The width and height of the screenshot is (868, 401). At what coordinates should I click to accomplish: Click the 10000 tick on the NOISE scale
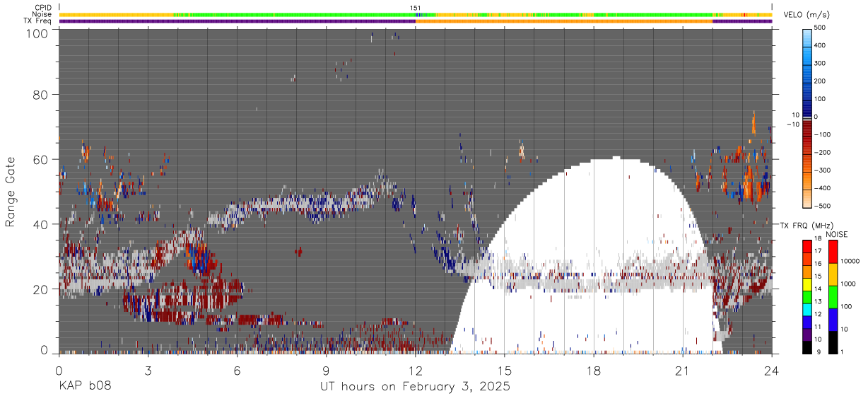850,262
